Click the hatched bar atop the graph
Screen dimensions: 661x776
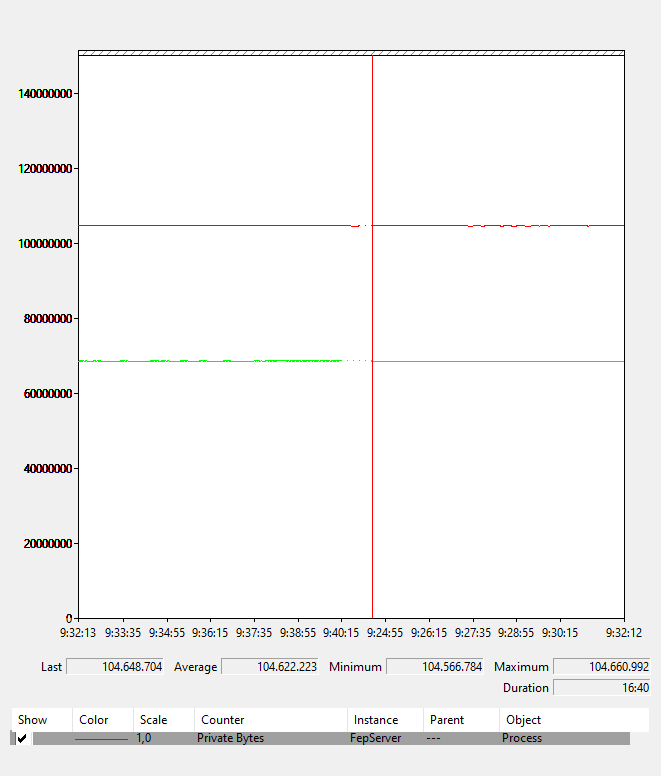tap(351, 53)
